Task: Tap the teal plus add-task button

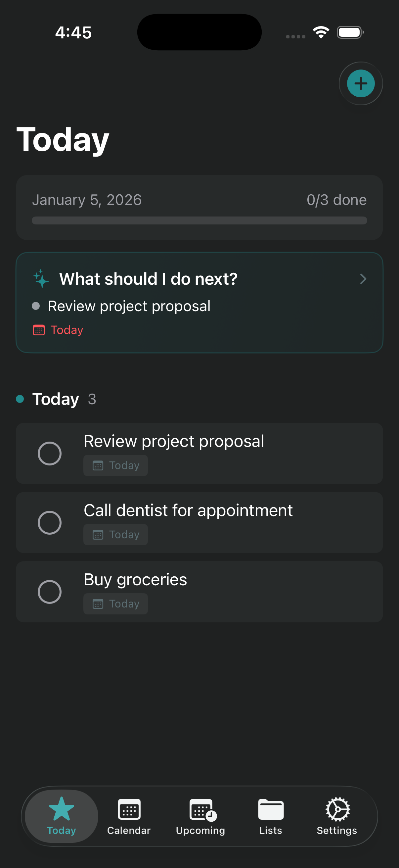Action: [361, 83]
